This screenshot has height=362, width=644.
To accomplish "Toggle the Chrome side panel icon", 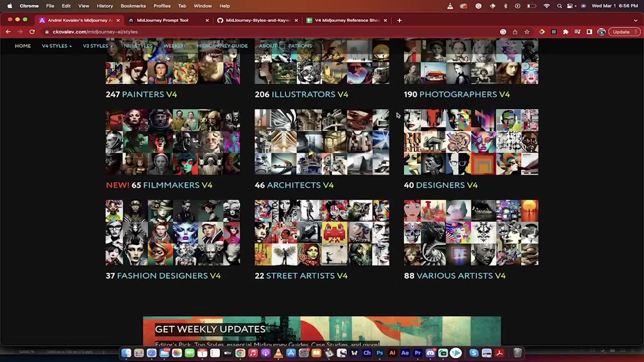I will tap(589, 32).
